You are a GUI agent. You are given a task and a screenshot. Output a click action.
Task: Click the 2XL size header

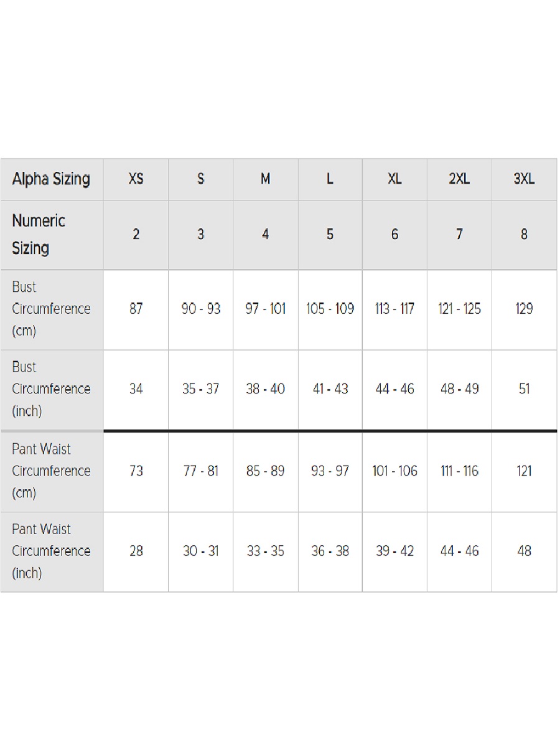(459, 179)
